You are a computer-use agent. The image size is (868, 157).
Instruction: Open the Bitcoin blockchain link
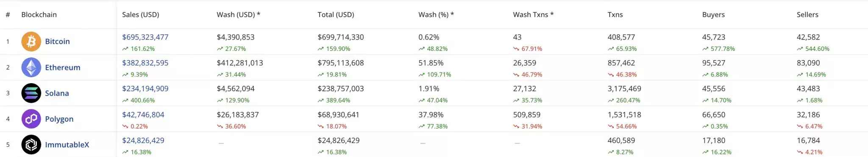point(58,42)
